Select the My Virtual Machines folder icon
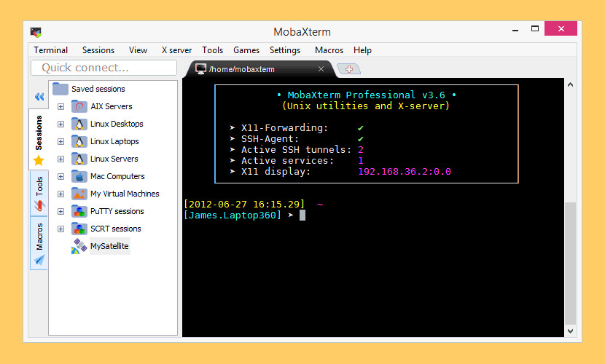 click(79, 194)
